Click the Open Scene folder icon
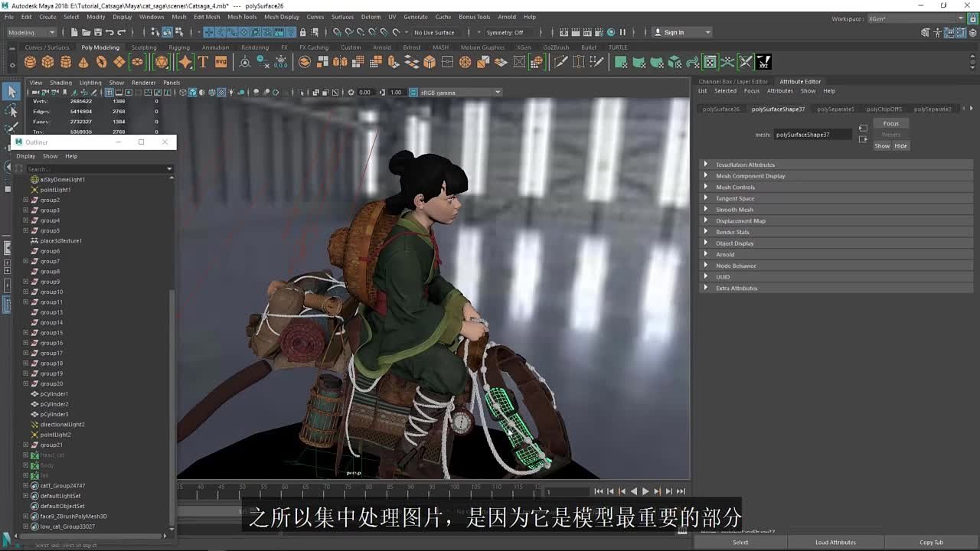Image resolution: width=980 pixels, height=551 pixels. (86, 32)
